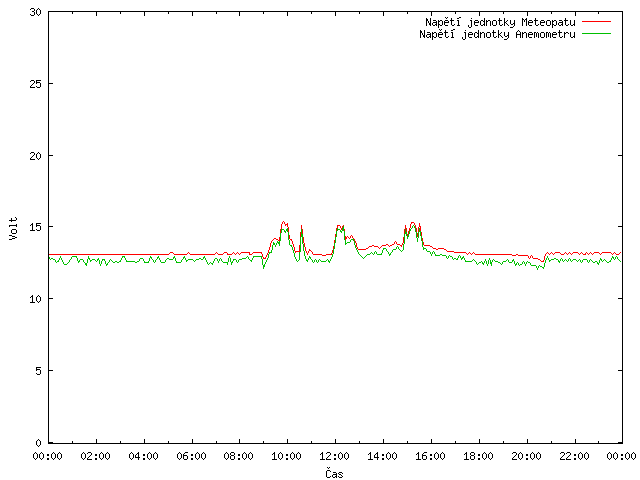Click the legend label 'Napětí jednotky Meteopatu'
Image resolution: width=640 pixels, height=480 pixels.
(x=500, y=22)
